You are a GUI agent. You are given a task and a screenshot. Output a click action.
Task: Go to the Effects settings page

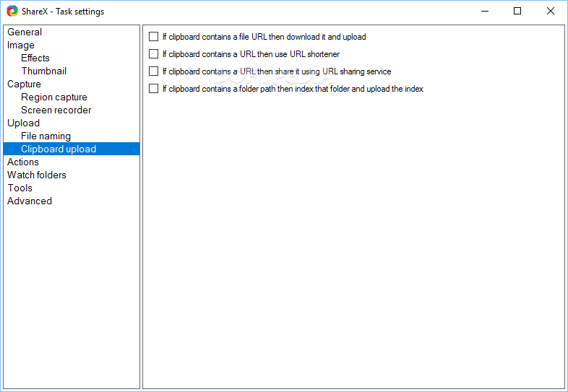[35, 58]
